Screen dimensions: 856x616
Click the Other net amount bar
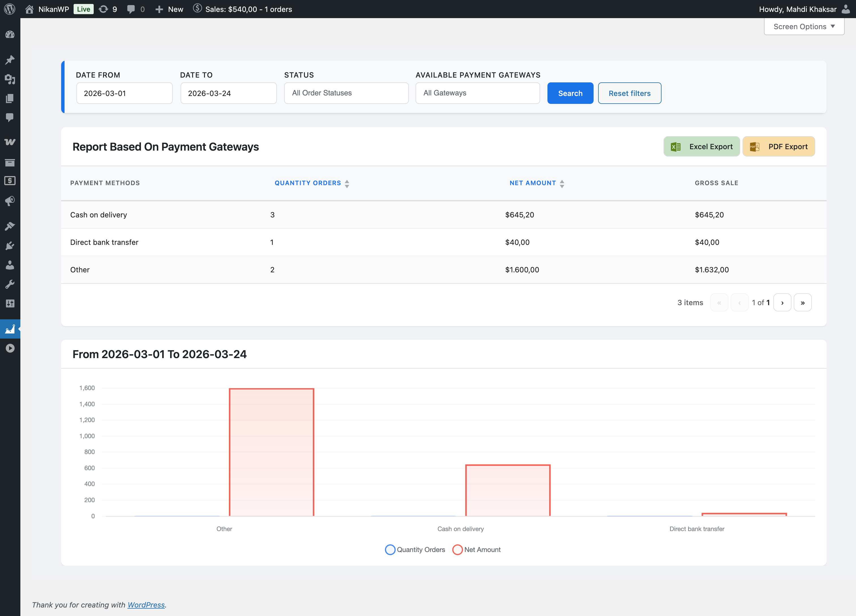[271, 452]
